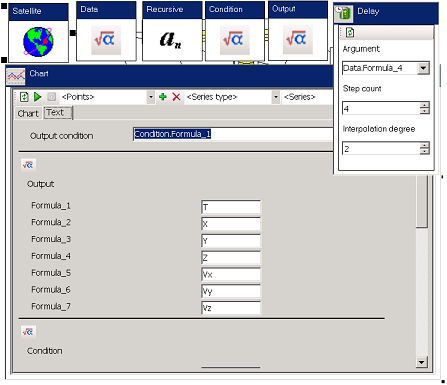This screenshot has height=385, width=447.
Task: Click the scroll down arrow in Chart panel
Action: tap(422, 362)
